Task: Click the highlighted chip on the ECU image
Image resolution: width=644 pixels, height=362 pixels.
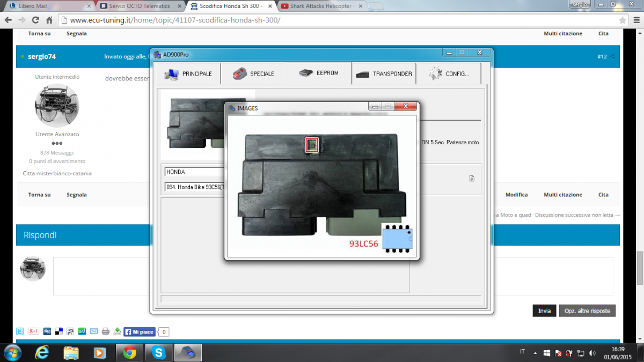Action: point(312,144)
